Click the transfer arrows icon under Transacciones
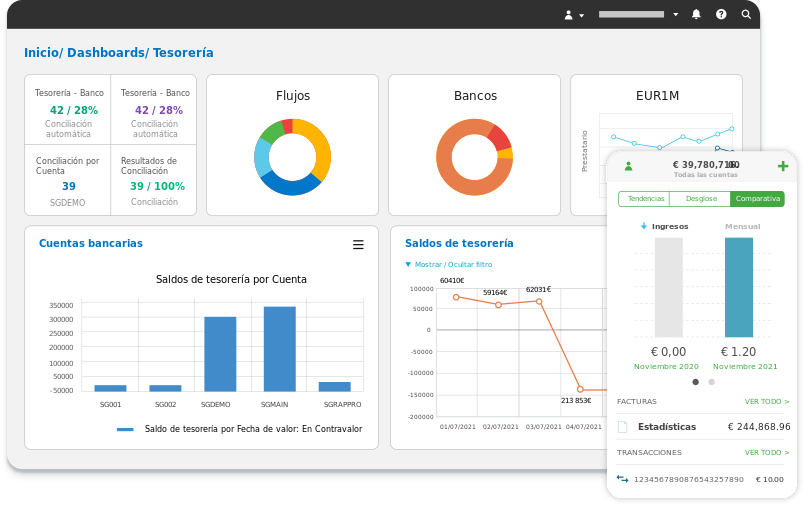The height and width of the screenshot is (505, 803). coord(622,479)
